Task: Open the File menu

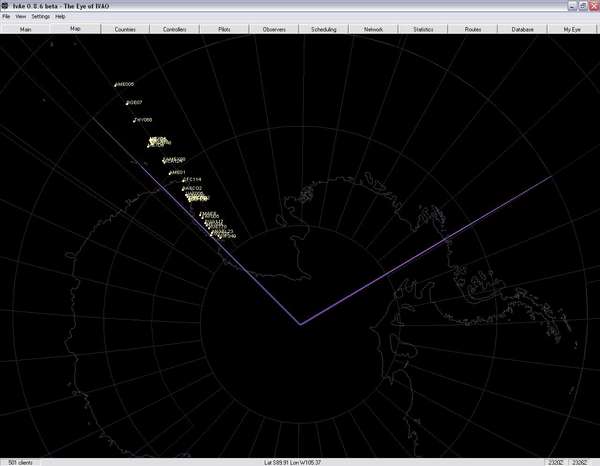Action: point(6,17)
